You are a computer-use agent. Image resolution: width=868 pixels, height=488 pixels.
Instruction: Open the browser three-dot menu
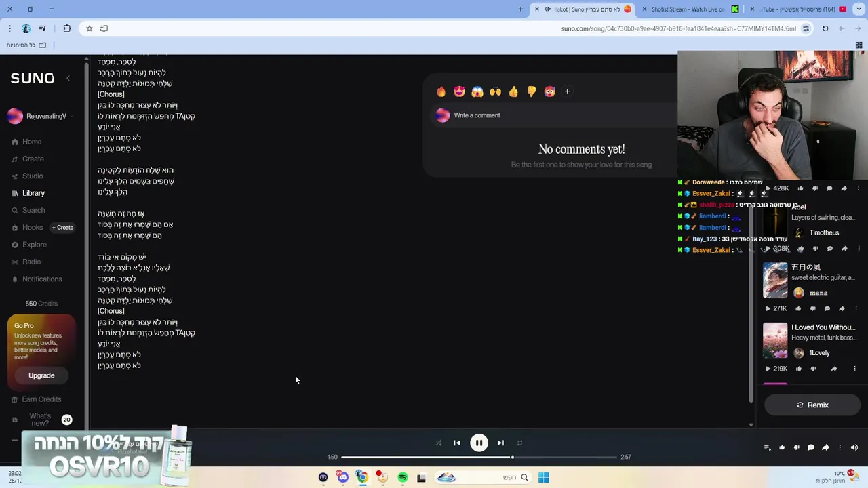[9, 28]
